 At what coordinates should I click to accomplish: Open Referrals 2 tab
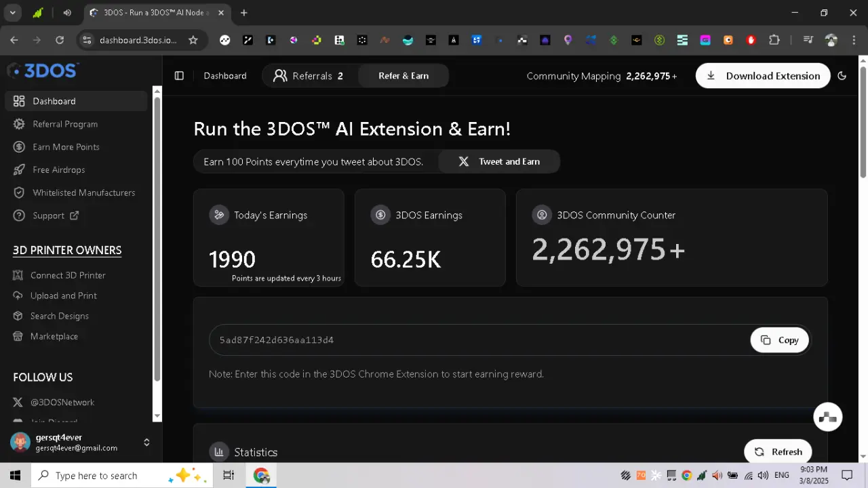[x=309, y=76]
